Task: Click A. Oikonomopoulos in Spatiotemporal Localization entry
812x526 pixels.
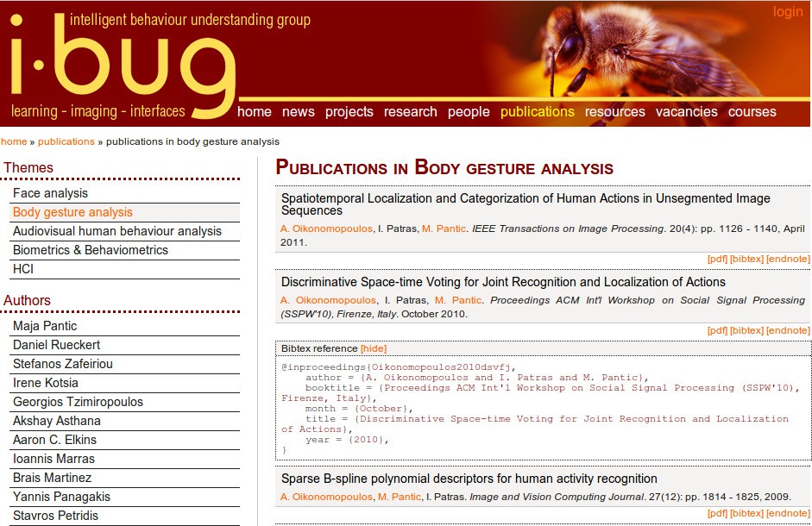Action: tap(326, 229)
